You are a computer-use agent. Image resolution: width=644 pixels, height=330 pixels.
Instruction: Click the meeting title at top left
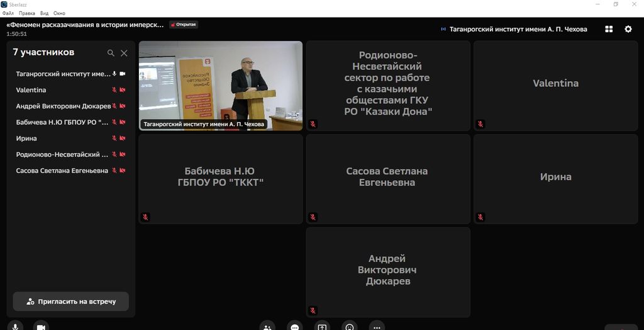tap(85, 25)
